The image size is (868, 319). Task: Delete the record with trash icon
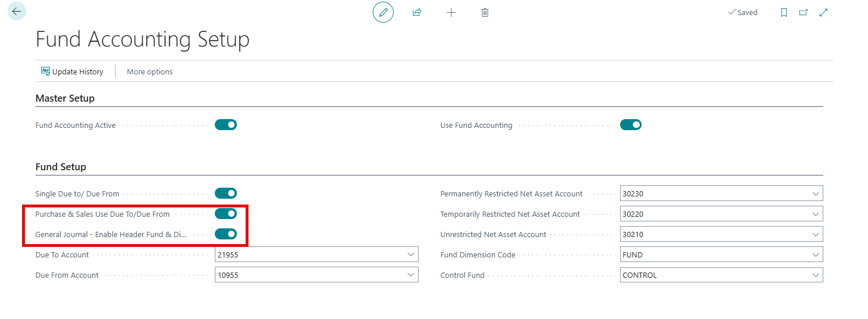[485, 12]
